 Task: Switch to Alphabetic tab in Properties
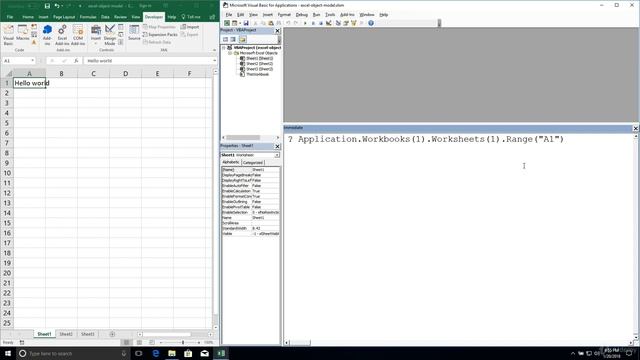click(231, 162)
